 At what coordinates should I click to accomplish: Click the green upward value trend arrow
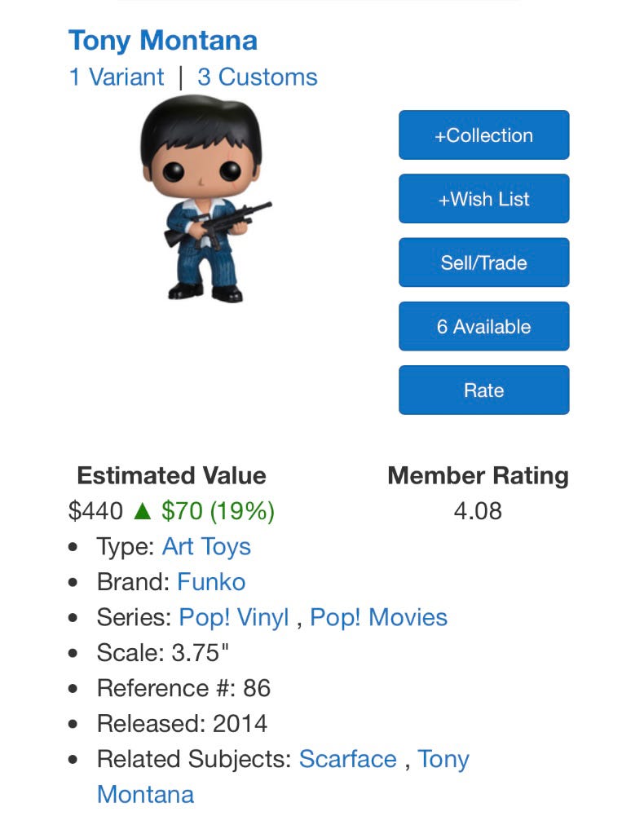[x=143, y=511]
